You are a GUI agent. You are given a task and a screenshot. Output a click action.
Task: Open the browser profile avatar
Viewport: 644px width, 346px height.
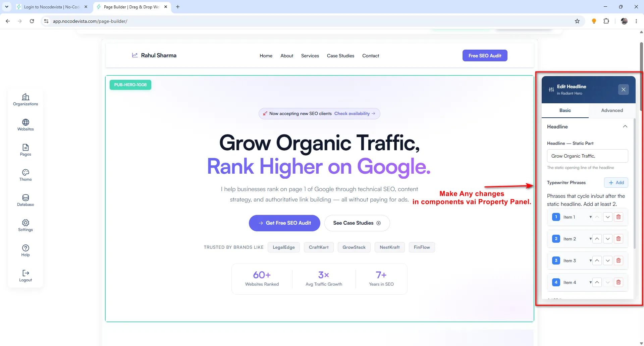[624, 21]
